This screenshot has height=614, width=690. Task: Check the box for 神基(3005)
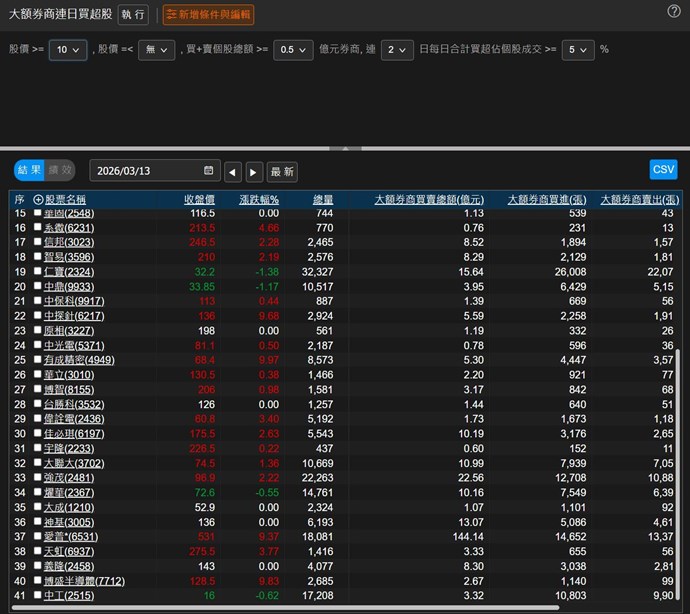(37, 522)
